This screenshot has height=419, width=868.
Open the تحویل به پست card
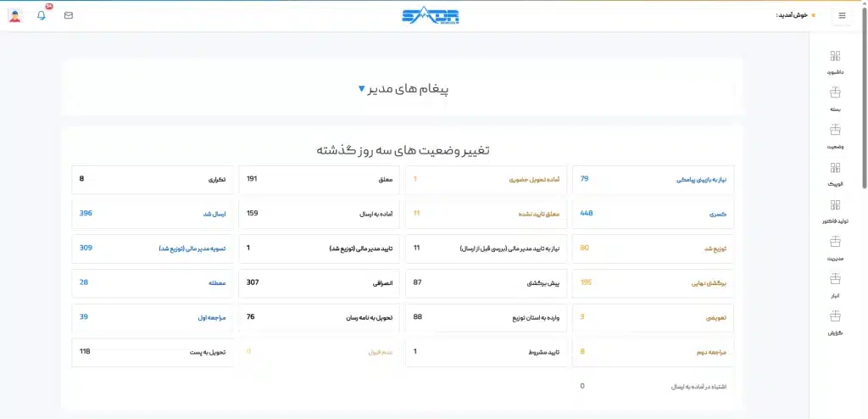click(153, 353)
